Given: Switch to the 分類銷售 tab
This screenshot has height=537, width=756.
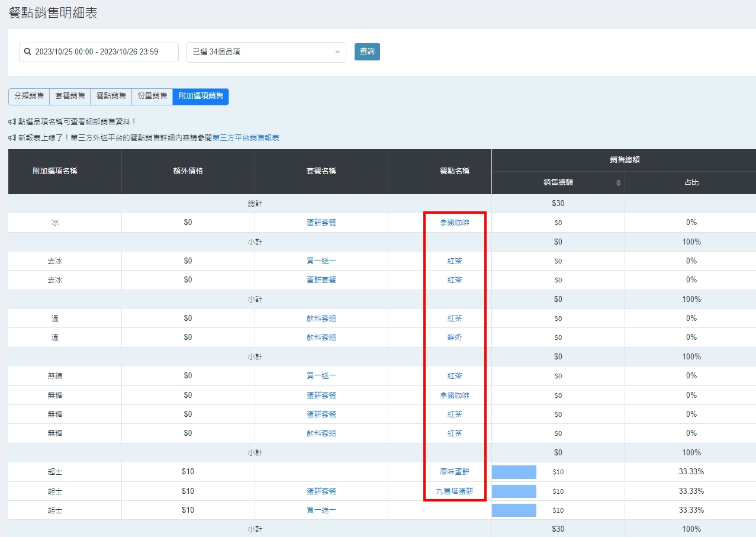Looking at the screenshot, I should (x=29, y=96).
